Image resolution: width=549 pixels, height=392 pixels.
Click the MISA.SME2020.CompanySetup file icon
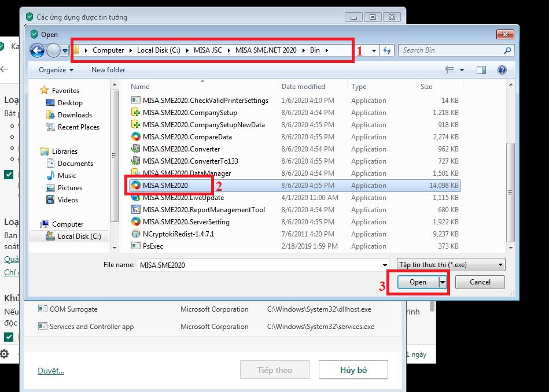[135, 113]
